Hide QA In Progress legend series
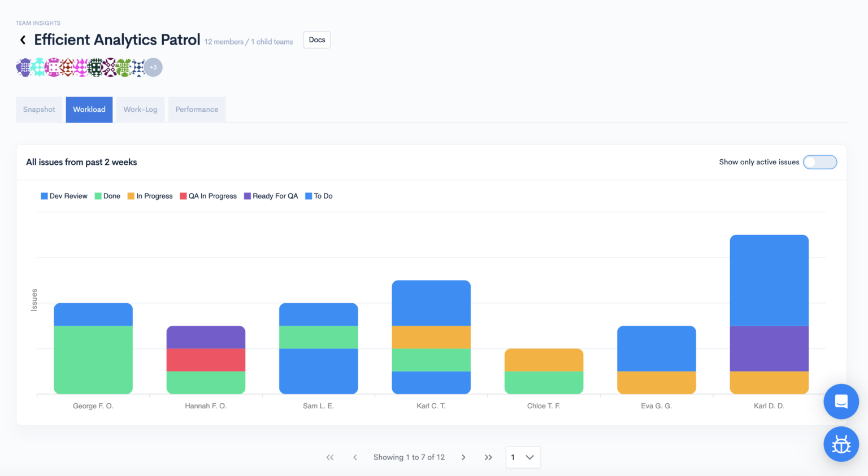The height and width of the screenshot is (476, 868). [x=208, y=196]
